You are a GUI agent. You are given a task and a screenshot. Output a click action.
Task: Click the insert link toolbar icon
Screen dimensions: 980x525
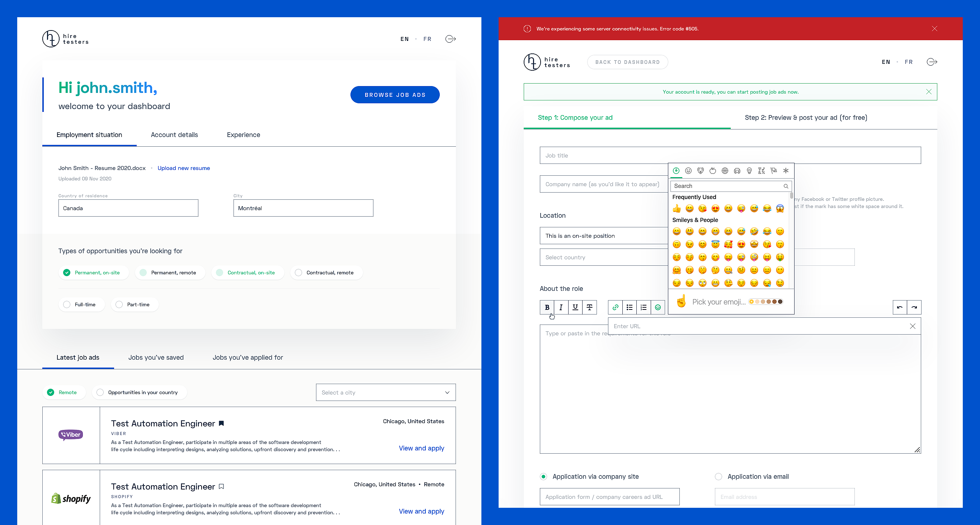click(x=615, y=307)
